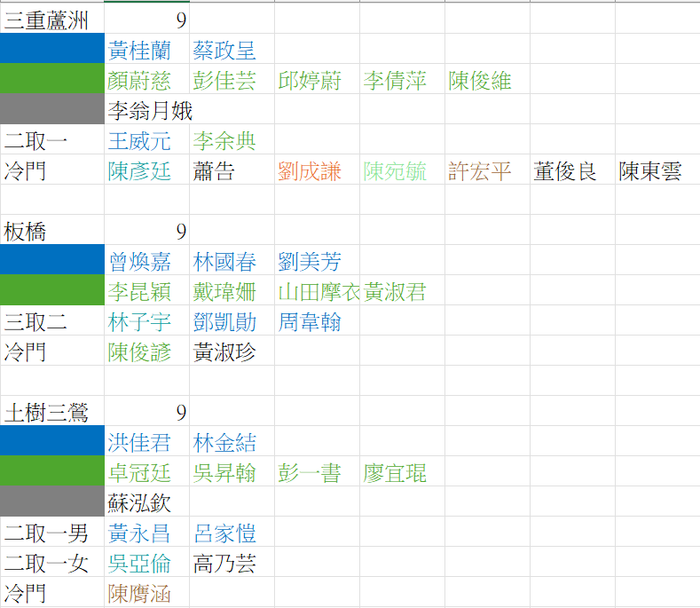The width and height of the screenshot is (700, 608).
Task: Select the cell with 蕭告
Action: pos(232,170)
